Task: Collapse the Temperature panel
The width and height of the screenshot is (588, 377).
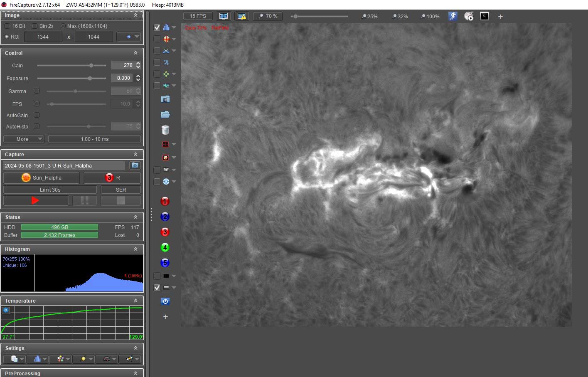Action: point(135,301)
